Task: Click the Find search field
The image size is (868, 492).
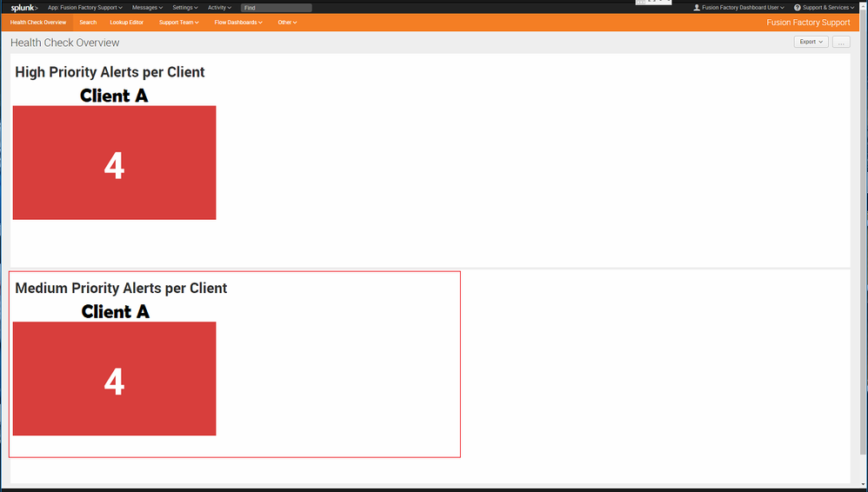Action: pos(276,8)
